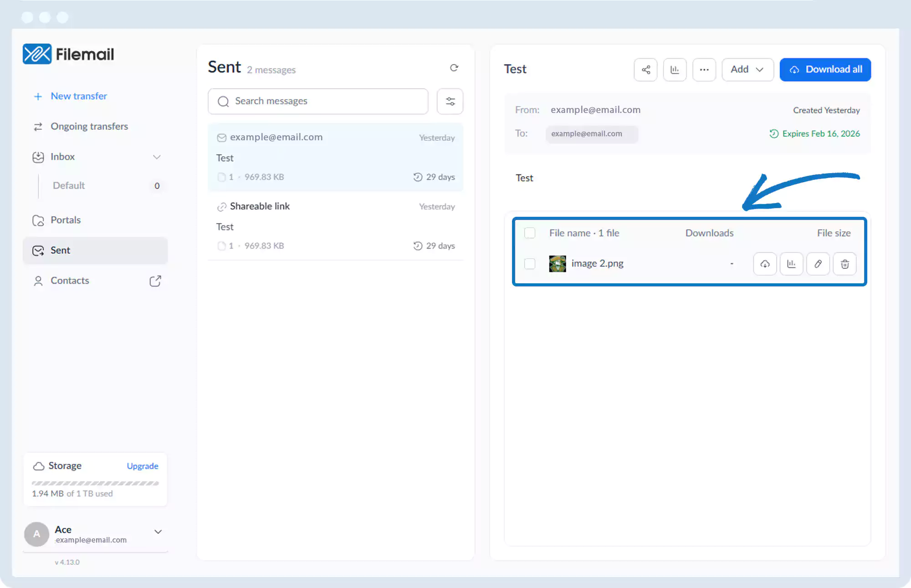Delete image 2.png with trash icon
Viewport: 911px width, 588px height.
pos(844,264)
